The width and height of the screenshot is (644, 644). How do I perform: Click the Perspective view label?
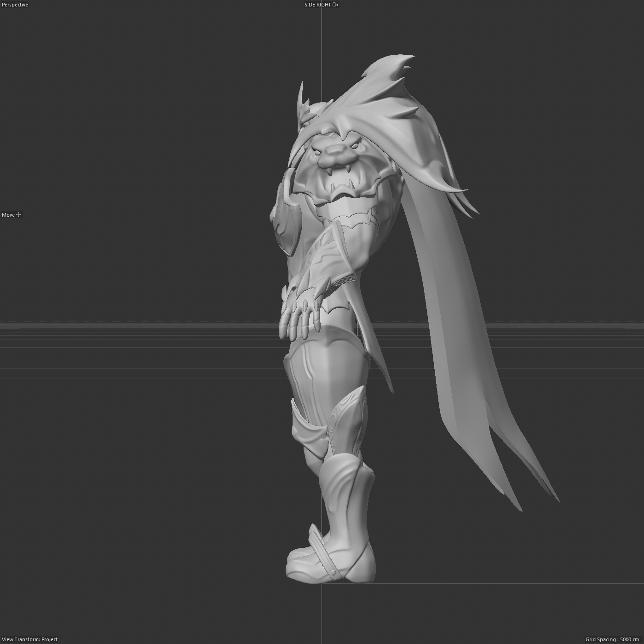[x=15, y=5]
